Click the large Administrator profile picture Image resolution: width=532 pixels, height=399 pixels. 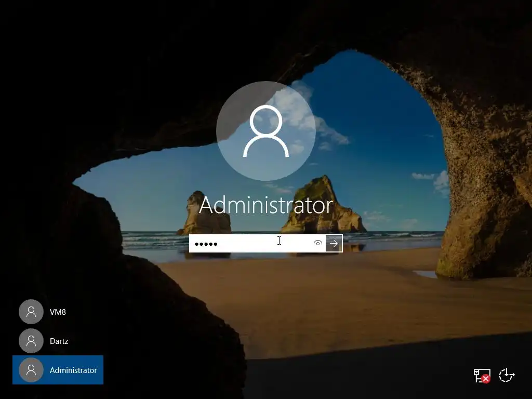(266, 131)
